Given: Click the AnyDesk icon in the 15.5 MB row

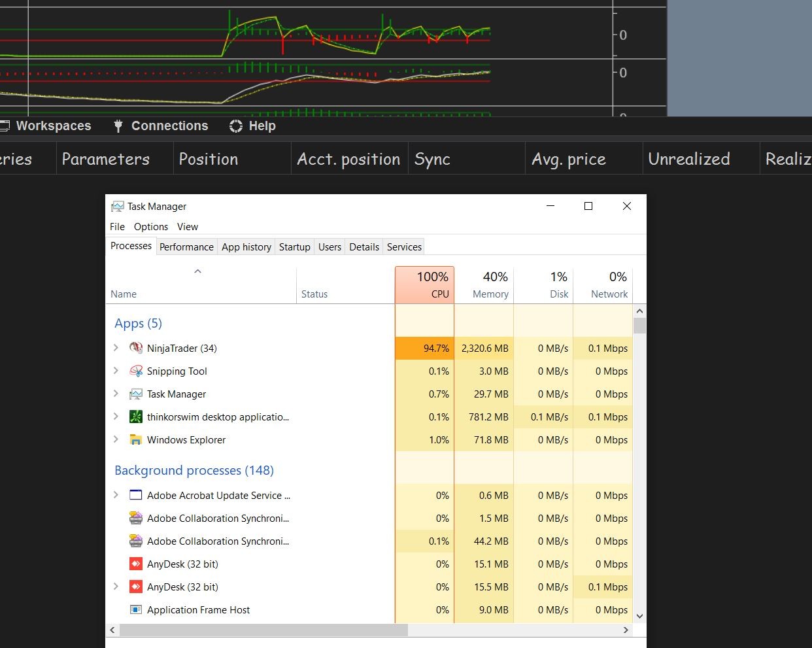Looking at the screenshot, I should 136,587.
